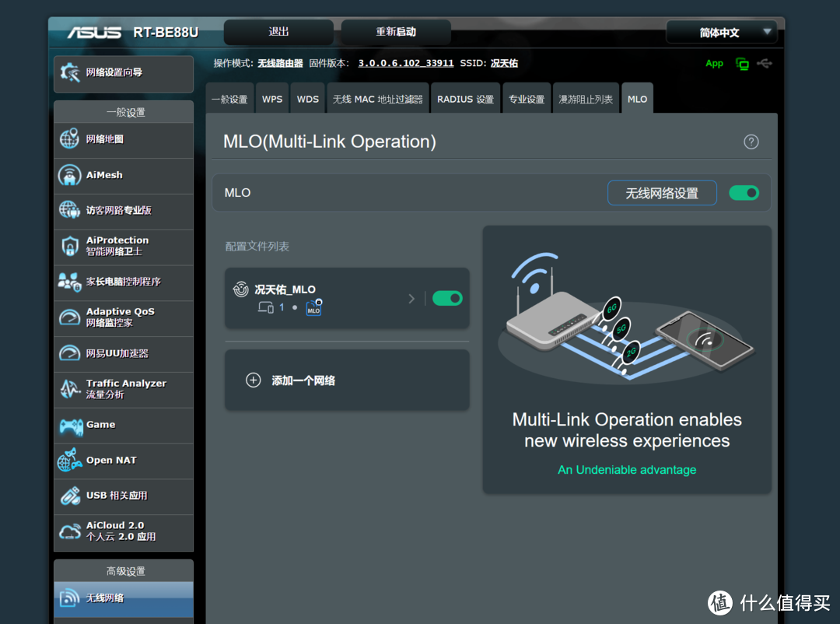Click the App link in header
840x624 pixels.
714,63
